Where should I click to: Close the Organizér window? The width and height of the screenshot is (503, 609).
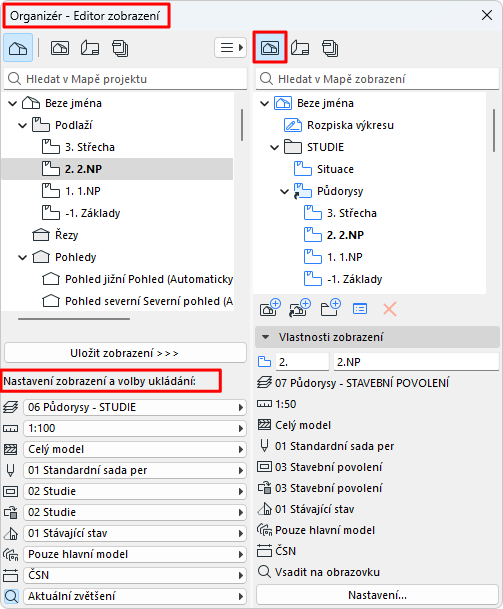487,16
